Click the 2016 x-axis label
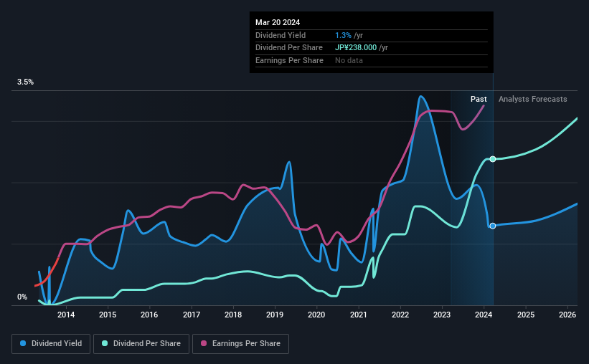 149,315
